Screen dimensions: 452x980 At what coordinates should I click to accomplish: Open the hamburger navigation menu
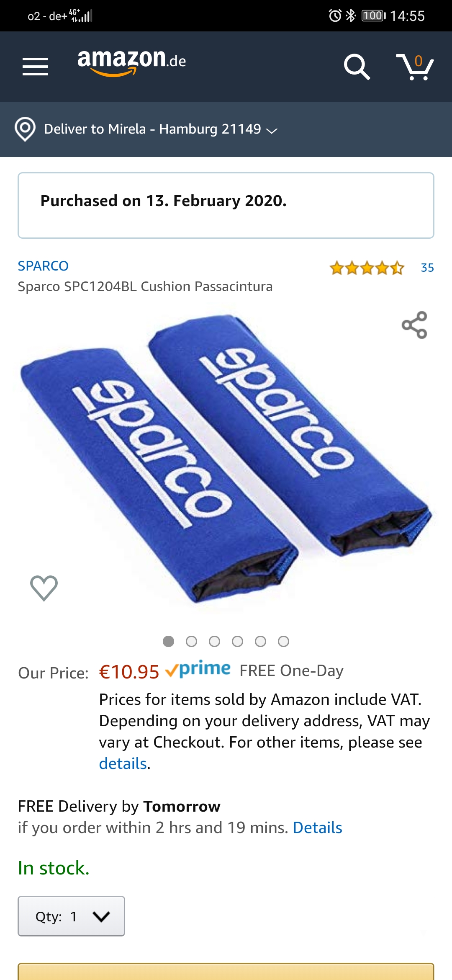35,67
